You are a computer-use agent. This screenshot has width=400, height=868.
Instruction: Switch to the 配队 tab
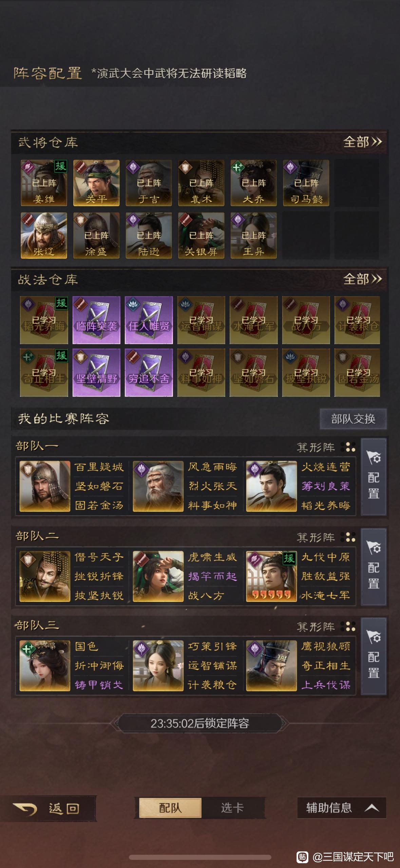click(170, 808)
